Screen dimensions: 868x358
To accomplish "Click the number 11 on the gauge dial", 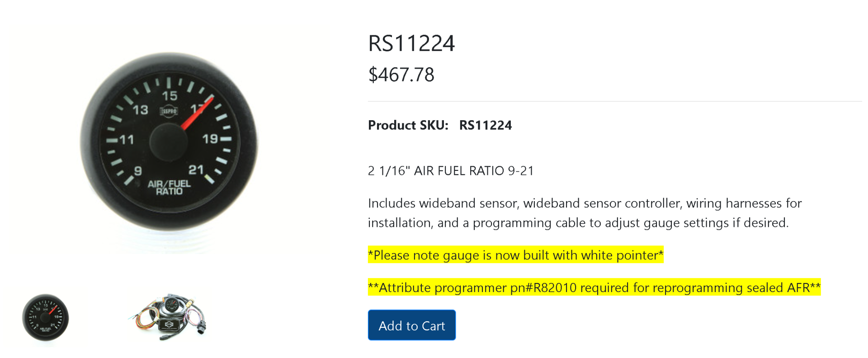I will (127, 140).
